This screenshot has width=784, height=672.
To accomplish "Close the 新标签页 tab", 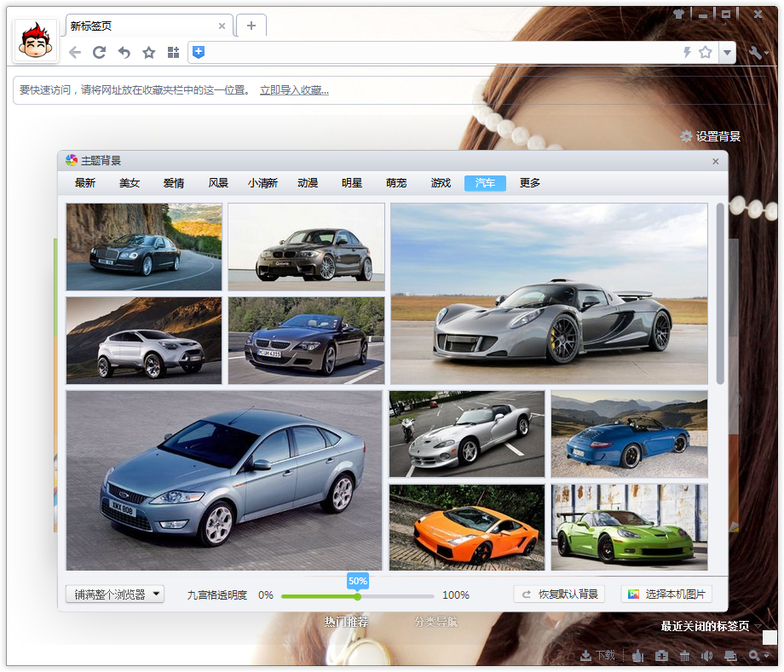I will click(222, 26).
